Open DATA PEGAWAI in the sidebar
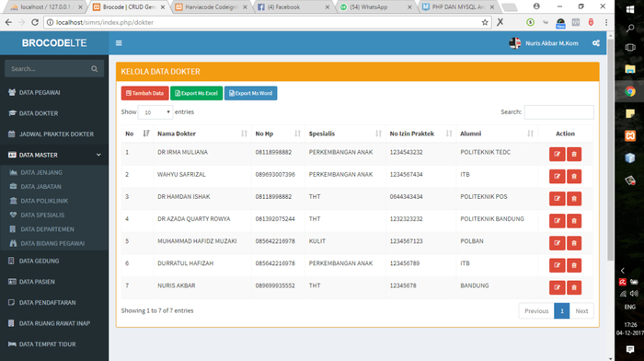 [54, 92]
